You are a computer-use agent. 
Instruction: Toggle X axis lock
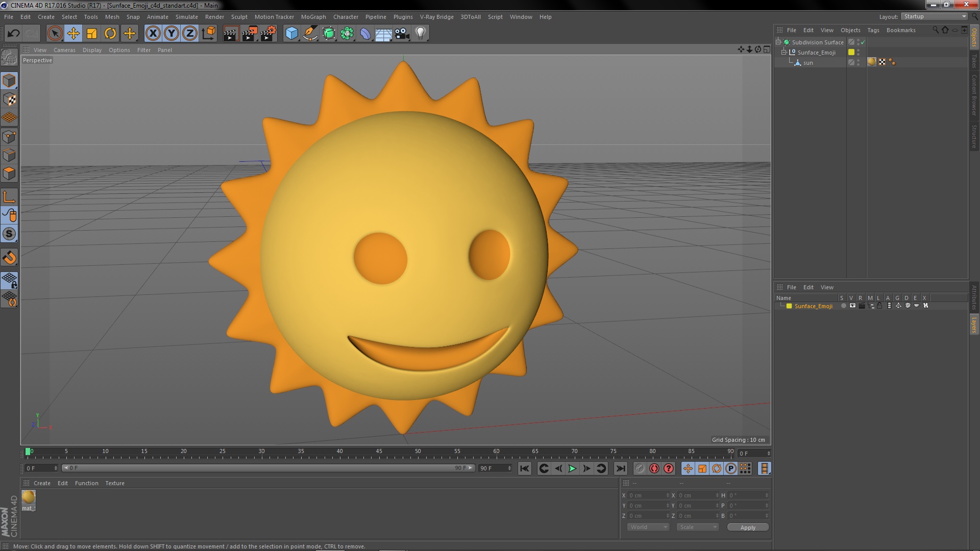[153, 34]
